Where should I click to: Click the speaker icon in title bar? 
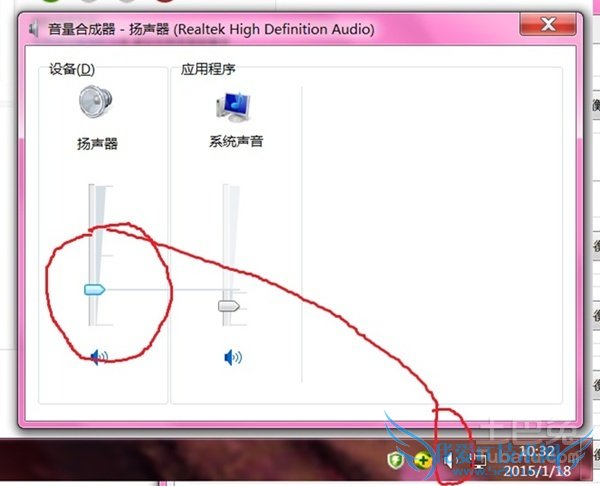[x=34, y=29]
